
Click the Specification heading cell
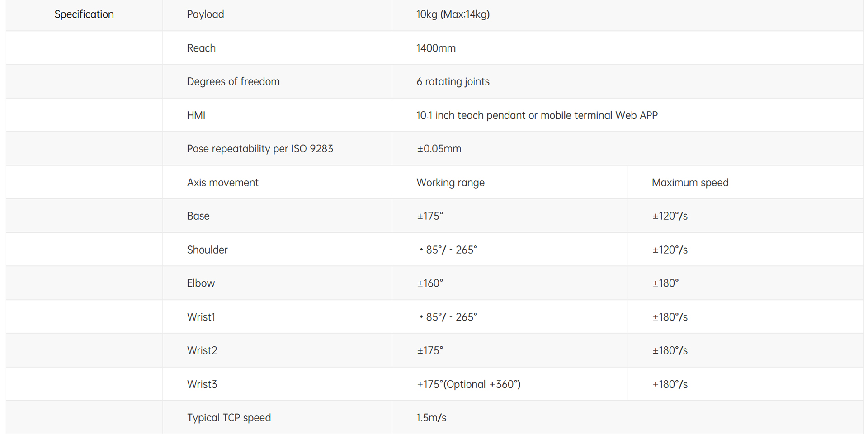point(84,14)
